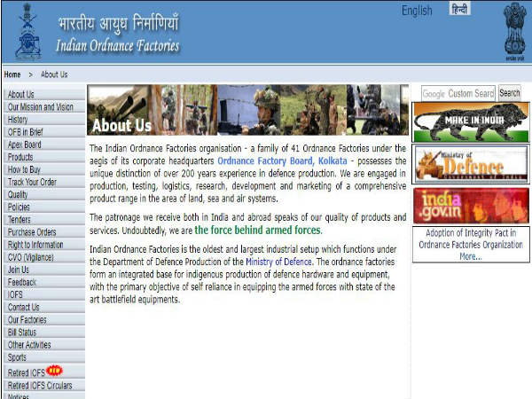532x399 pixels.
Task: Switch language to English
Action: [x=417, y=11]
